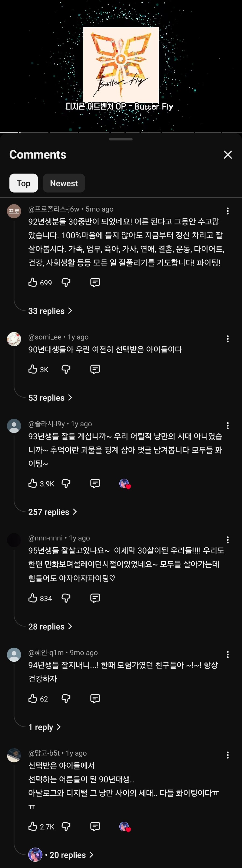This screenshot has height=868, width=242.
Task: Show the 28 replies under @nnn-nnni
Action: click(50, 626)
